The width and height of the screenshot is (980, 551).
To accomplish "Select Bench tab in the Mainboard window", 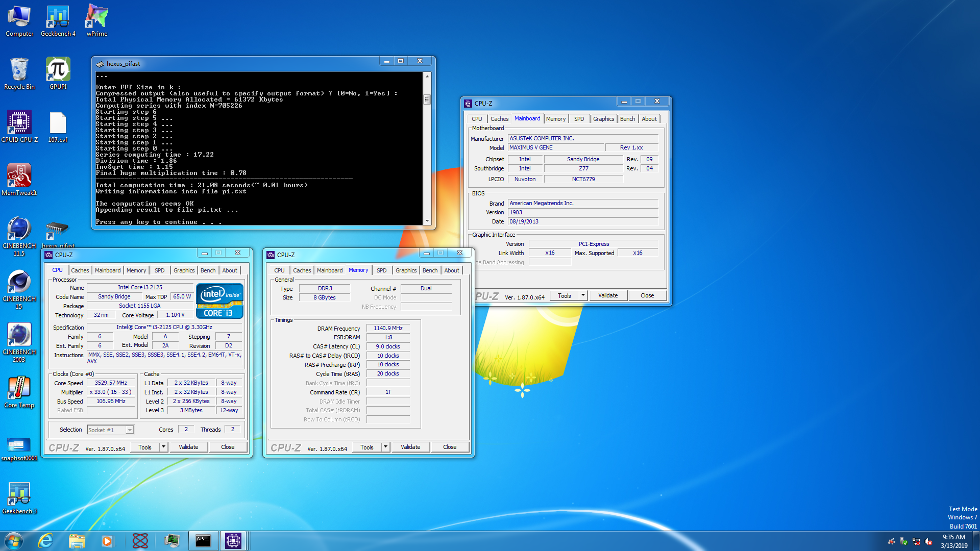I will point(627,119).
